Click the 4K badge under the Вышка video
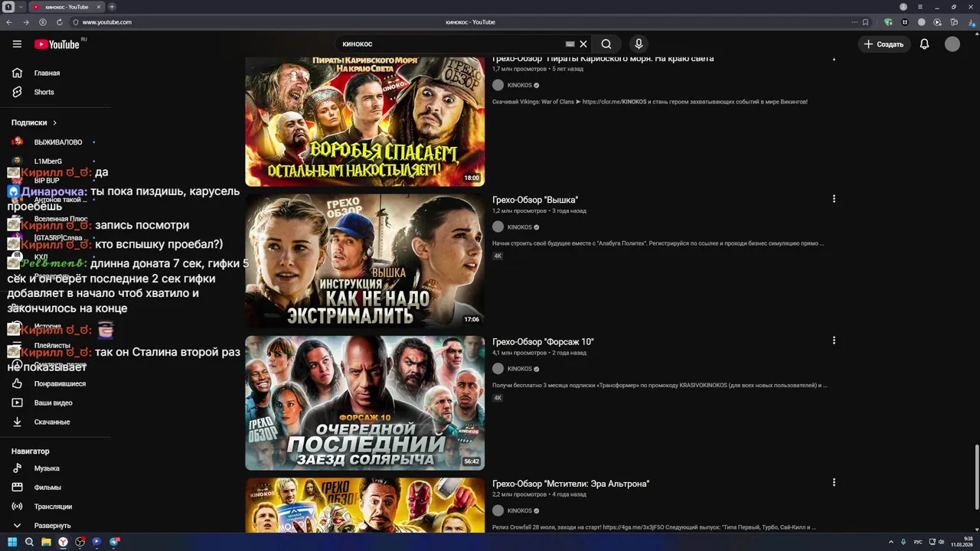The image size is (980, 551). 498,256
